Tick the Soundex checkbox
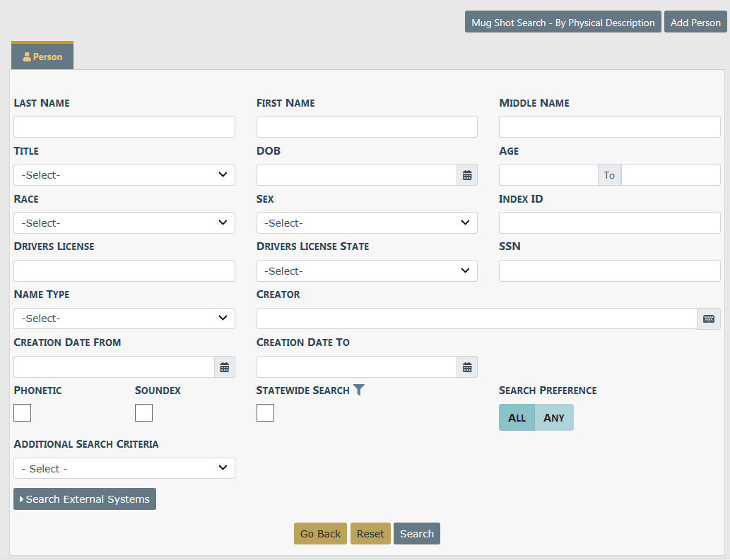This screenshot has height=560, width=730. pyautogui.click(x=143, y=413)
